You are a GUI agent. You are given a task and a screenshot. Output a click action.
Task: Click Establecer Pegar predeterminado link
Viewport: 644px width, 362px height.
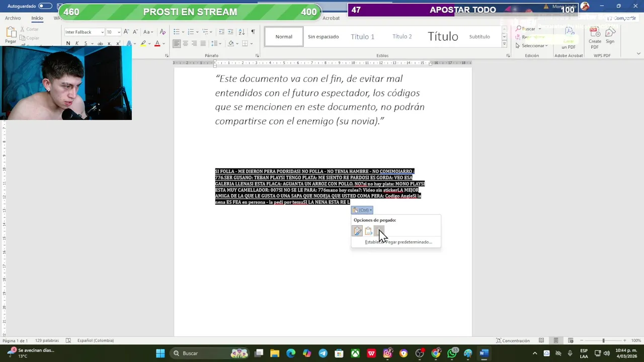[398, 242]
